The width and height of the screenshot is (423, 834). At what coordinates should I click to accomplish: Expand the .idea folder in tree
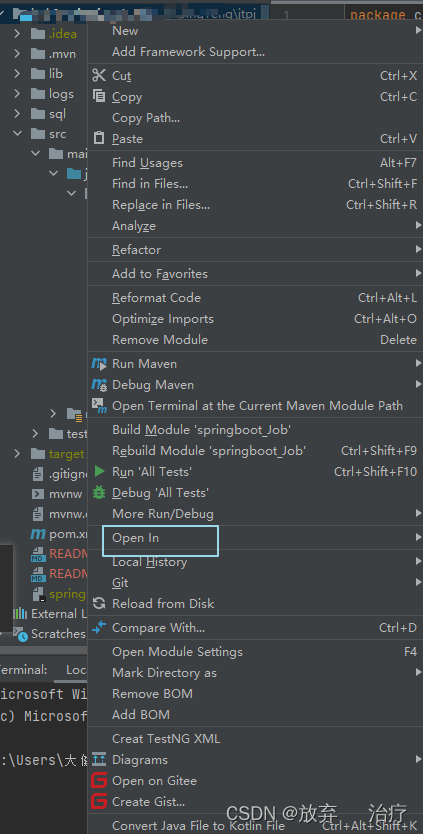(17, 34)
